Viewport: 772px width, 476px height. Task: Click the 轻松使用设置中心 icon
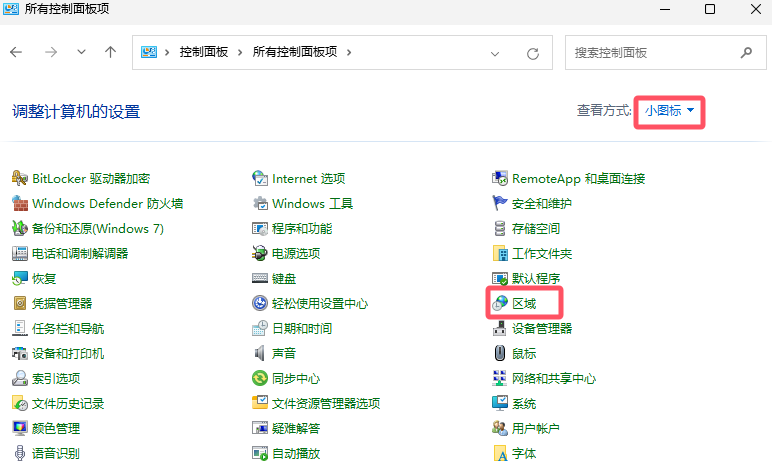[x=259, y=303]
